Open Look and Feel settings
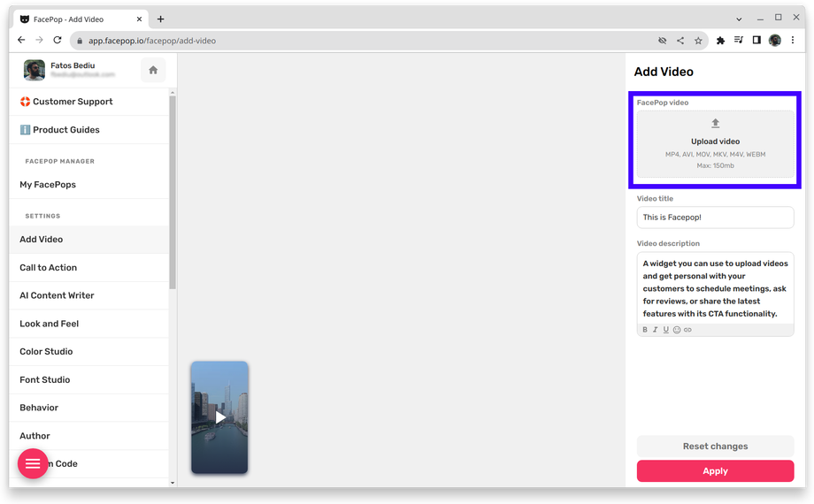 [88, 324]
